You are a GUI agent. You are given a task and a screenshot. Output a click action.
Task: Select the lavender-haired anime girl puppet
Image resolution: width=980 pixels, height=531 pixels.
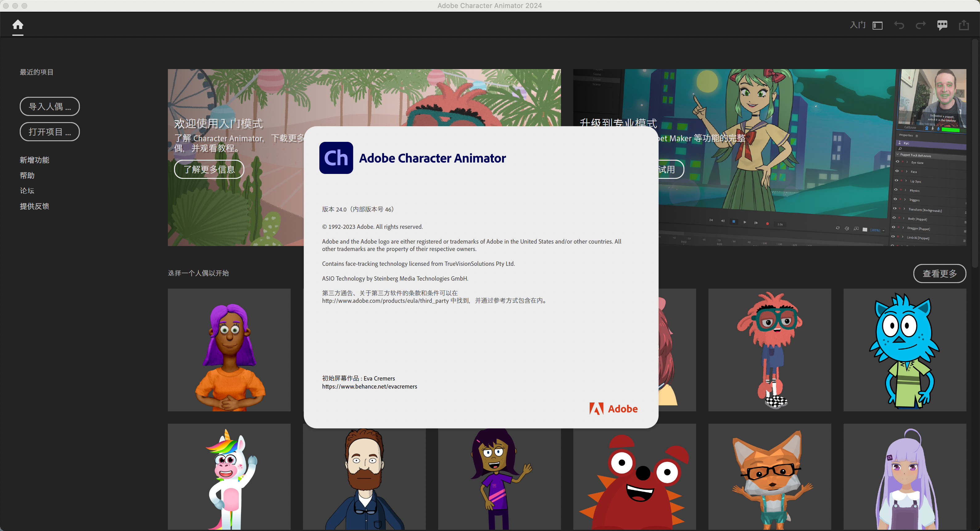(x=905, y=477)
